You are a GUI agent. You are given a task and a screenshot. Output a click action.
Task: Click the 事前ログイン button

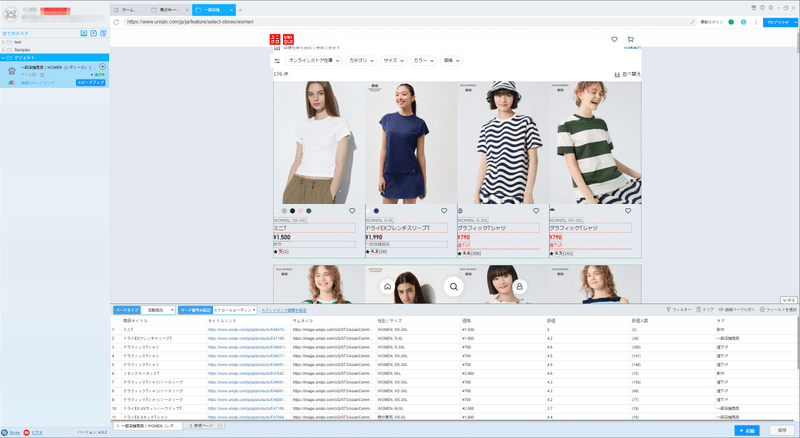pos(711,22)
